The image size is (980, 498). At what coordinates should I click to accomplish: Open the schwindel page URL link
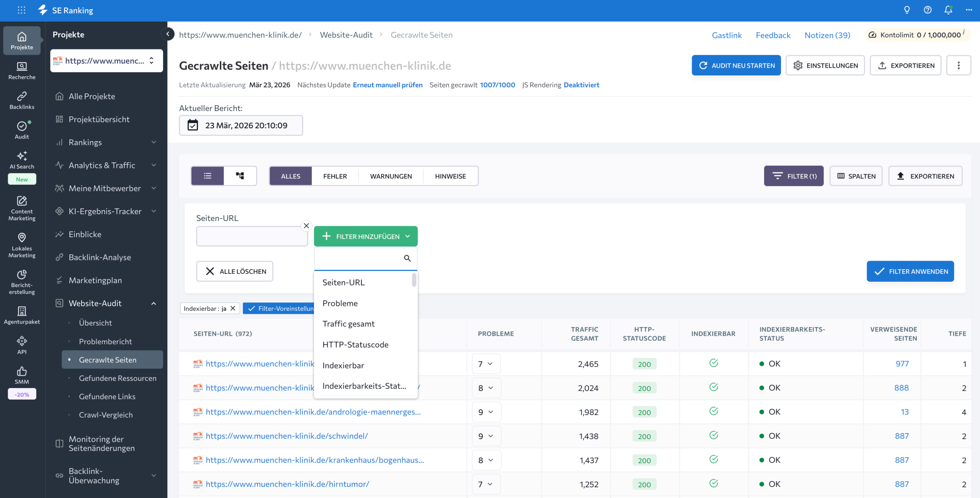(x=287, y=436)
